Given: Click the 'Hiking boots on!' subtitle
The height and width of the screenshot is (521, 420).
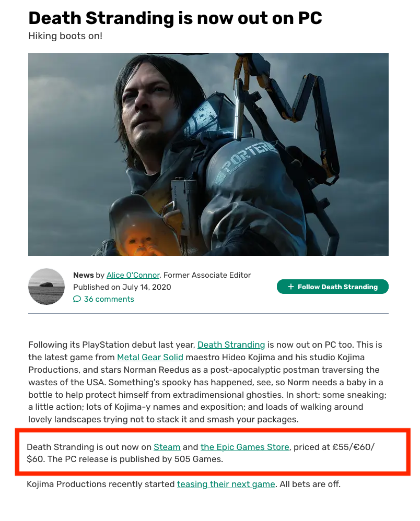Looking at the screenshot, I should (x=65, y=36).
